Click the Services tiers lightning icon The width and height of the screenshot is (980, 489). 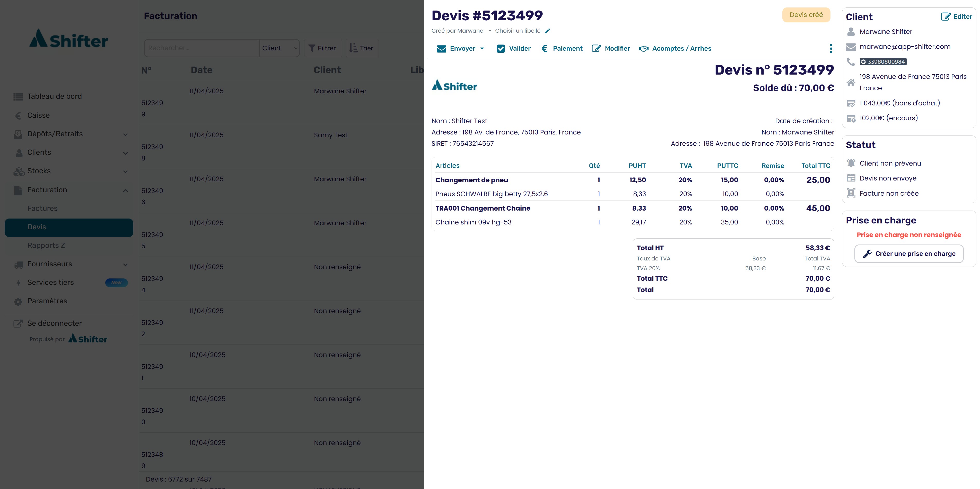[x=18, y=283]
